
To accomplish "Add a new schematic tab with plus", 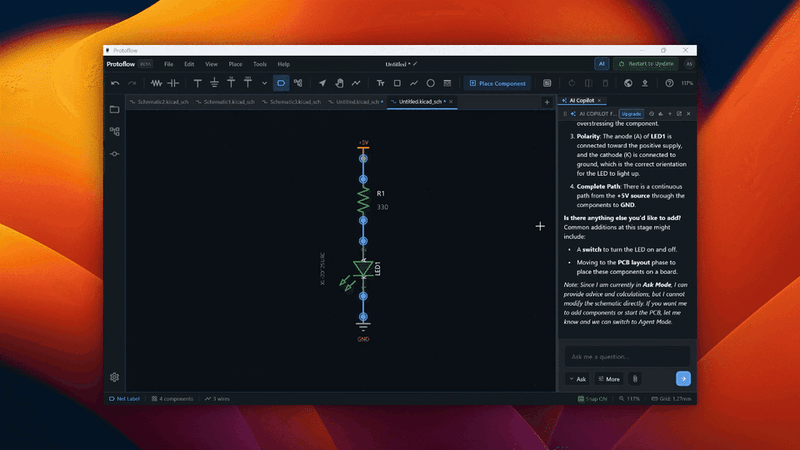I will click(x=547, y=102).
